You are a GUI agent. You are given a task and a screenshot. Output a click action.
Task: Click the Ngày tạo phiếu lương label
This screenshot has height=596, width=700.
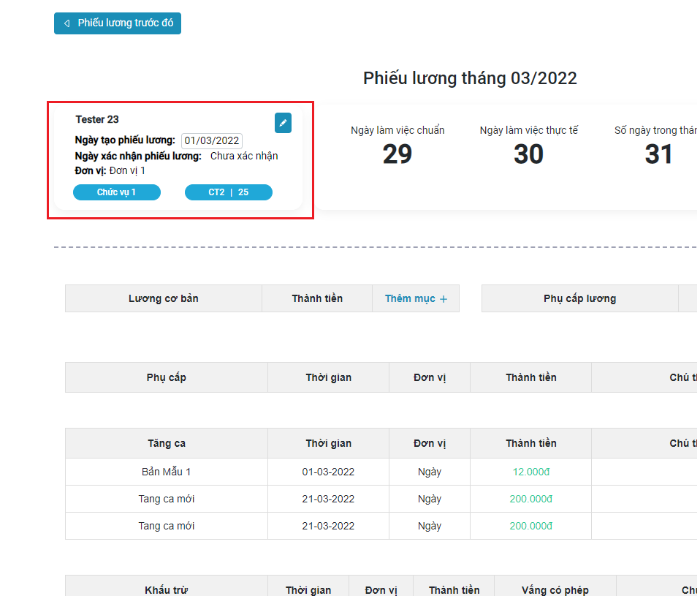point(125,140)
